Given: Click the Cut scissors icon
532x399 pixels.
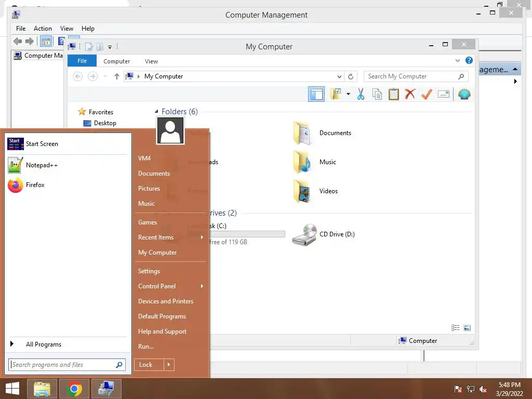Looking at the screenshot, I should (361, 94).
